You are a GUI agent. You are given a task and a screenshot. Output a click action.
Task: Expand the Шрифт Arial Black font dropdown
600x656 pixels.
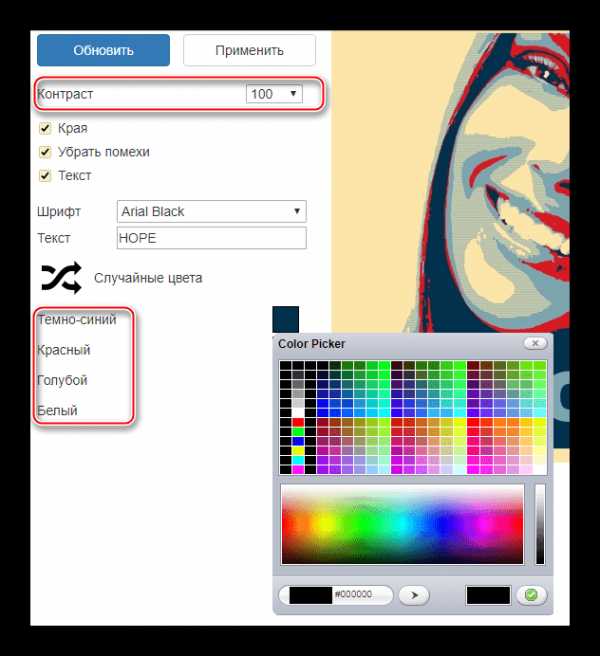tap(211, 211)
